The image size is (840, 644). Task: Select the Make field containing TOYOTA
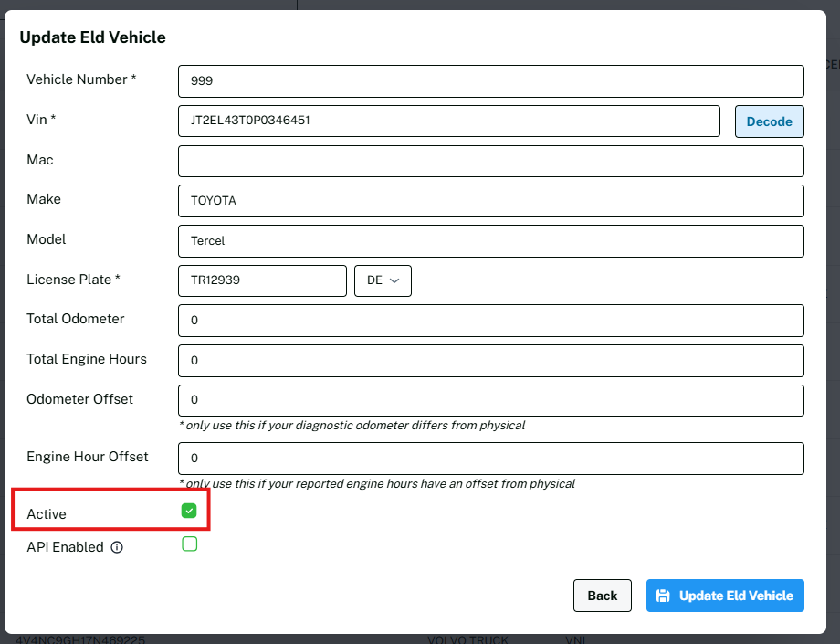point(490,201)
